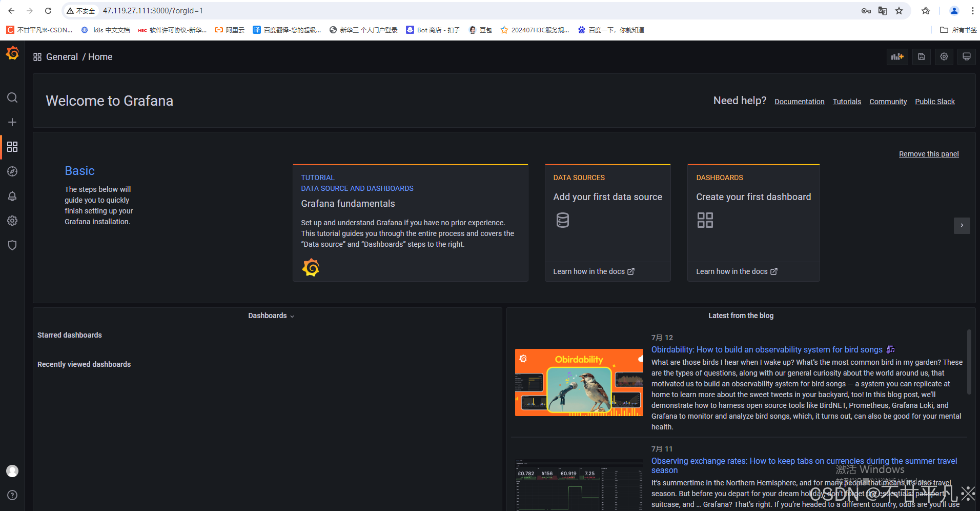Bookmark this page with star icon
Image resolution: width=980 pixels, height=511 pixels.
[x=899, y=11]
